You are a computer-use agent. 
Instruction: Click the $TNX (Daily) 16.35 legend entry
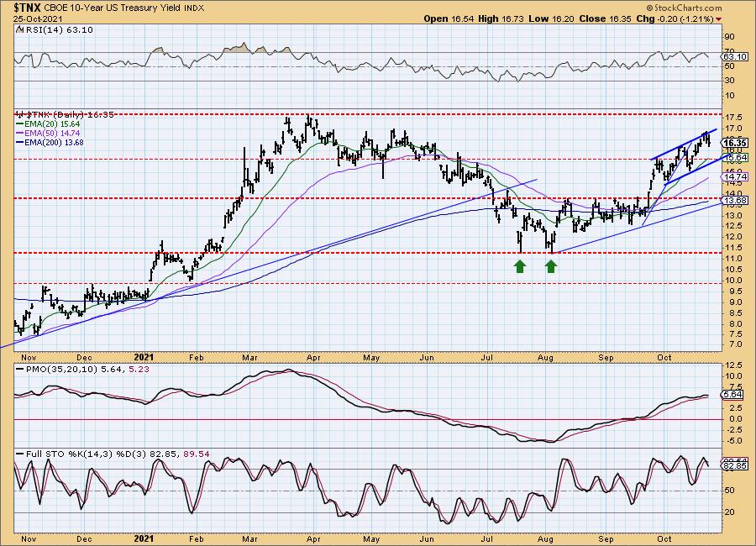[x=65, y=115]
